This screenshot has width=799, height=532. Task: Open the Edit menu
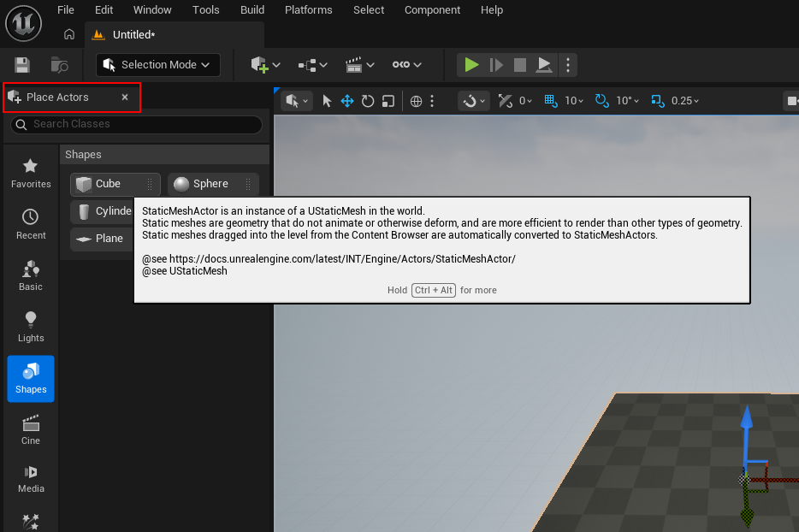click(104, 10)
